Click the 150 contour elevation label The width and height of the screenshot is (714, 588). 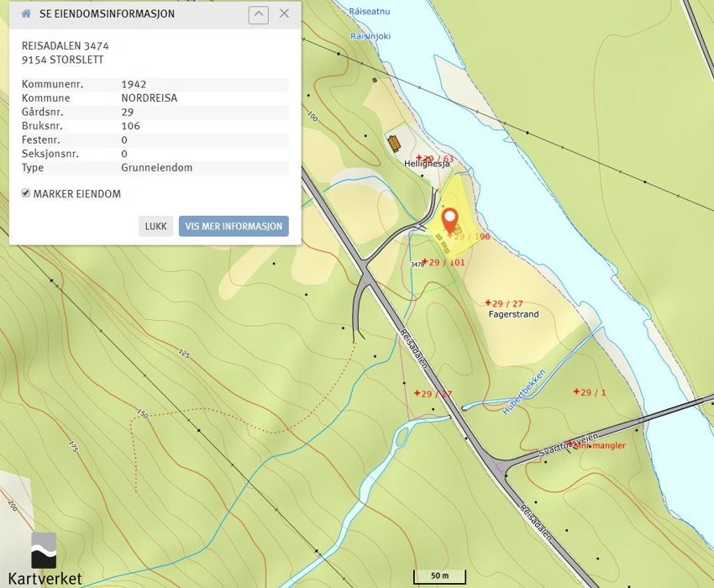coord(143,413)
